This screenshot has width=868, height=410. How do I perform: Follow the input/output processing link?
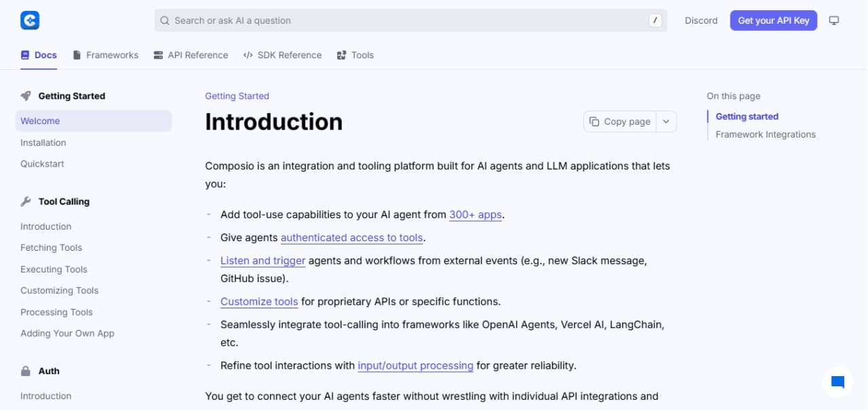coord(416,365)
